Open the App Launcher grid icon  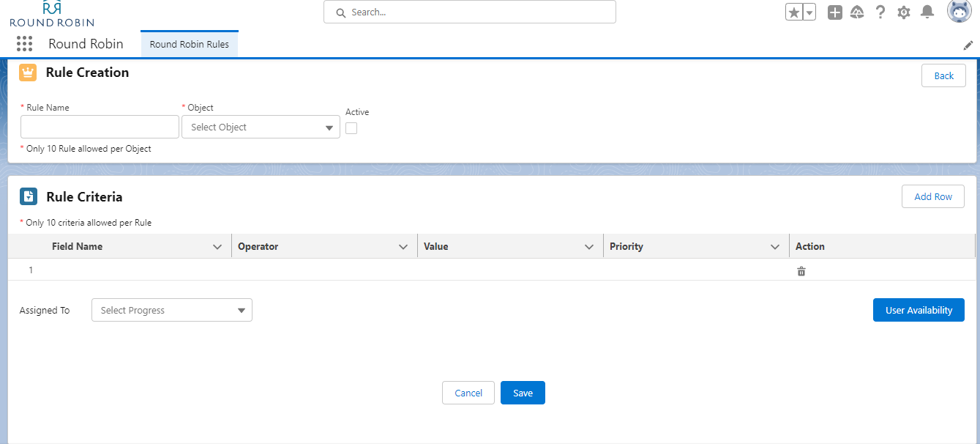pos(24,44)
